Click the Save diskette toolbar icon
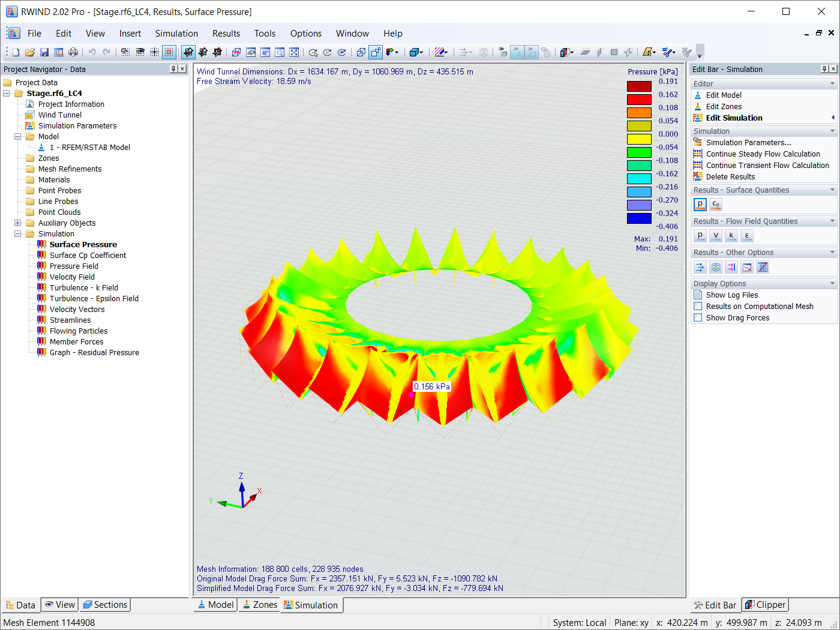 point(44,52)
